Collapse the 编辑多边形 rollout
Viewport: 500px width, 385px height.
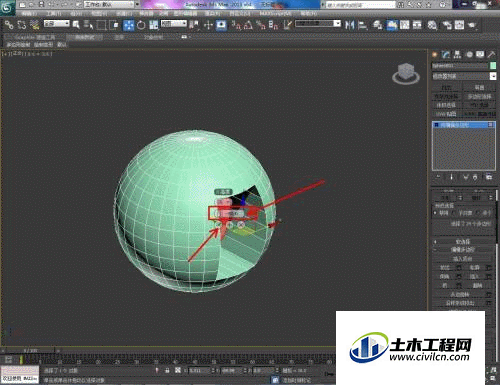[x=463, y=249]
